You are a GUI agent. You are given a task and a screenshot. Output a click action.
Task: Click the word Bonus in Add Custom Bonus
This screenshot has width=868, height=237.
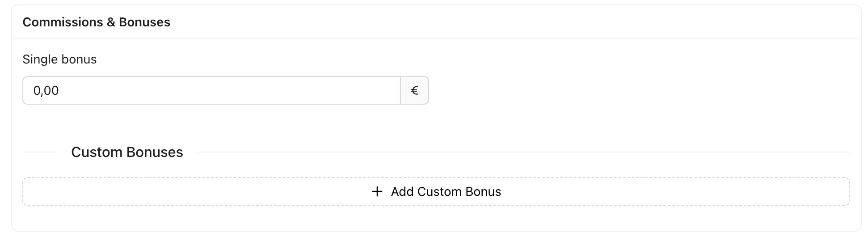(483, 192)
